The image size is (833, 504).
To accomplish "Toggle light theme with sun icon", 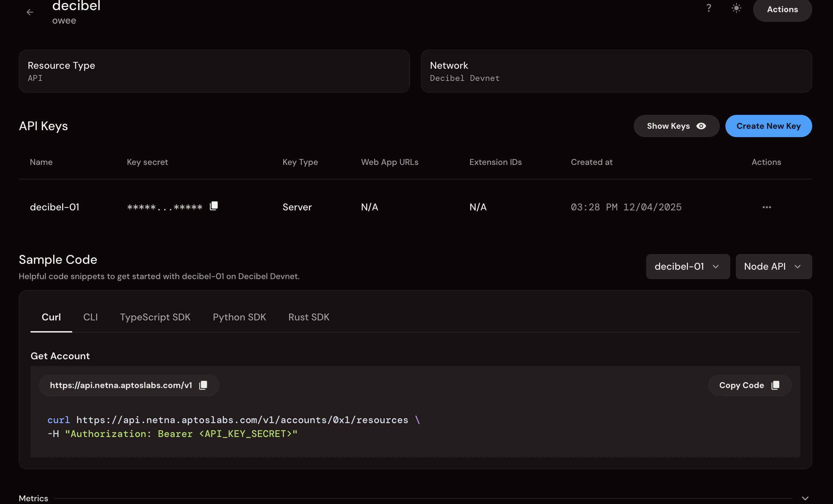I will (x=736, y=8).
